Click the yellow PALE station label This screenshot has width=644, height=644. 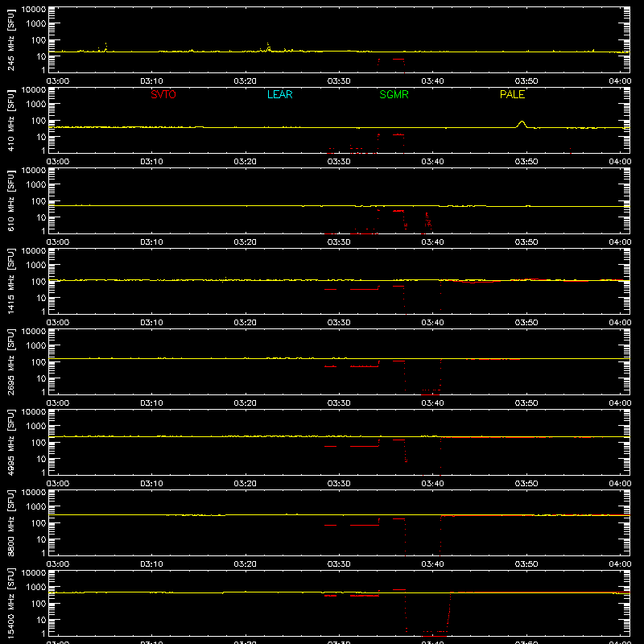(512, 94)
